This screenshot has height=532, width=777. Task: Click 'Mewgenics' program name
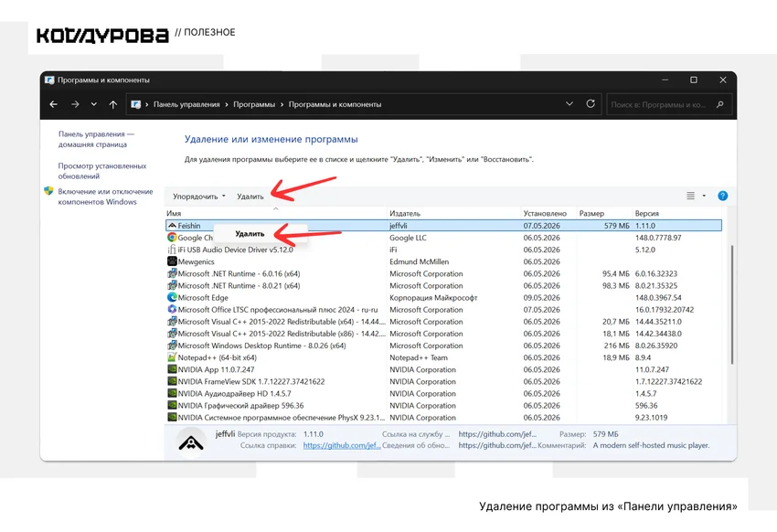(x=197, y=262)
